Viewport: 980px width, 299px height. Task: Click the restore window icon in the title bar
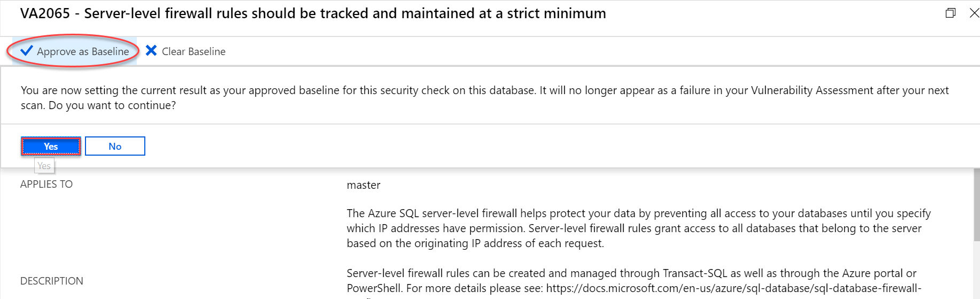(x=950, y=13)
